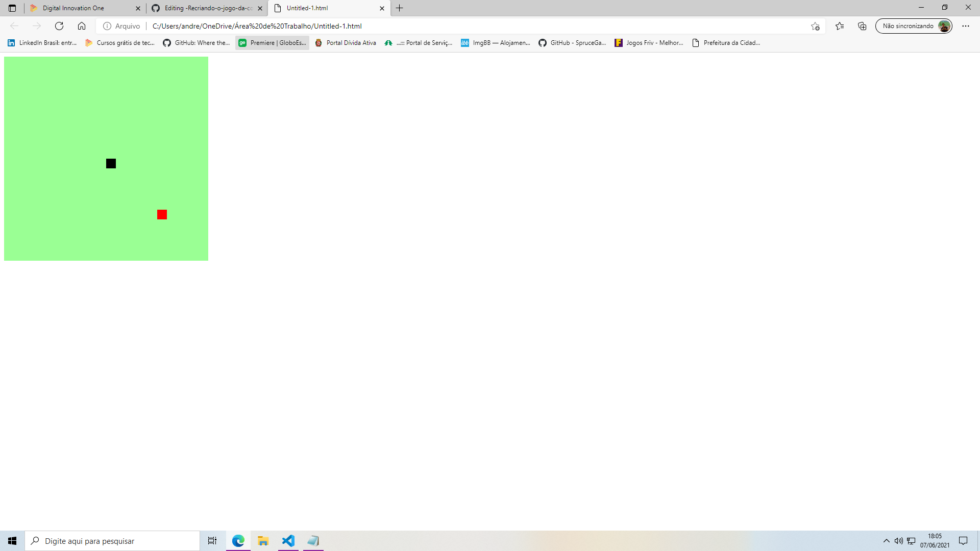Launch Visual Studio Code from the taskbar

click(x=288, y=541)
